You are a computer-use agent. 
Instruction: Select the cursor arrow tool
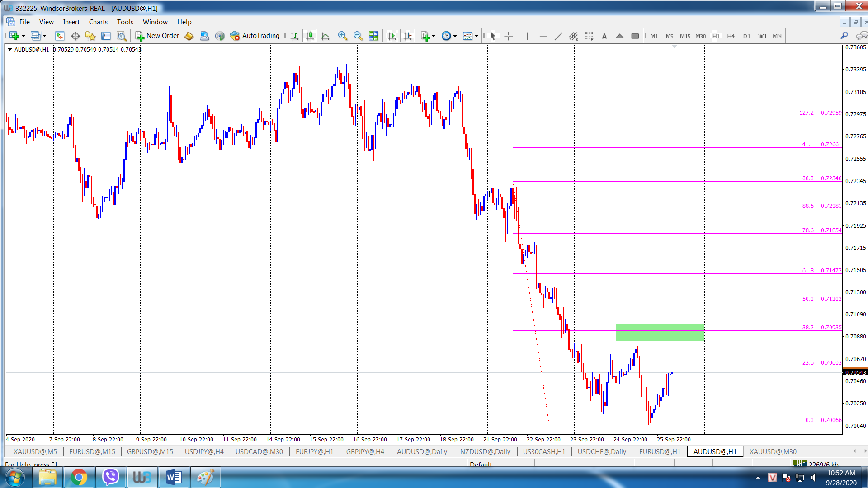(493, 36)
